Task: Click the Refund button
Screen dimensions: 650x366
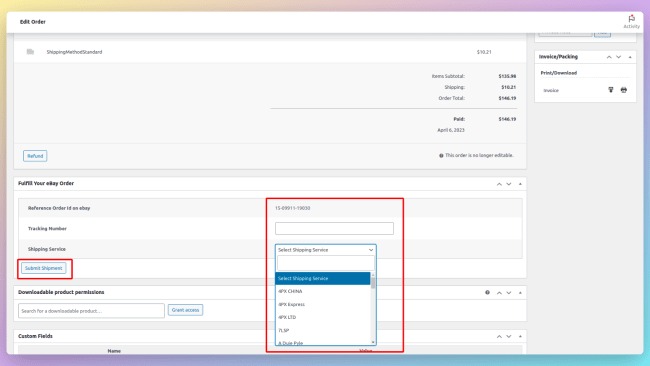Action: pos(35,156)
